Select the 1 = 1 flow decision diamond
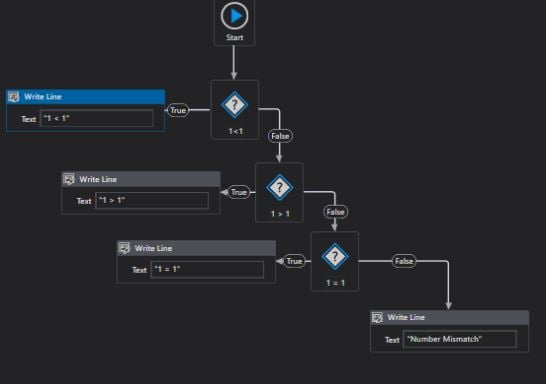This screenshot has width=546, height=384. point(335,257)
